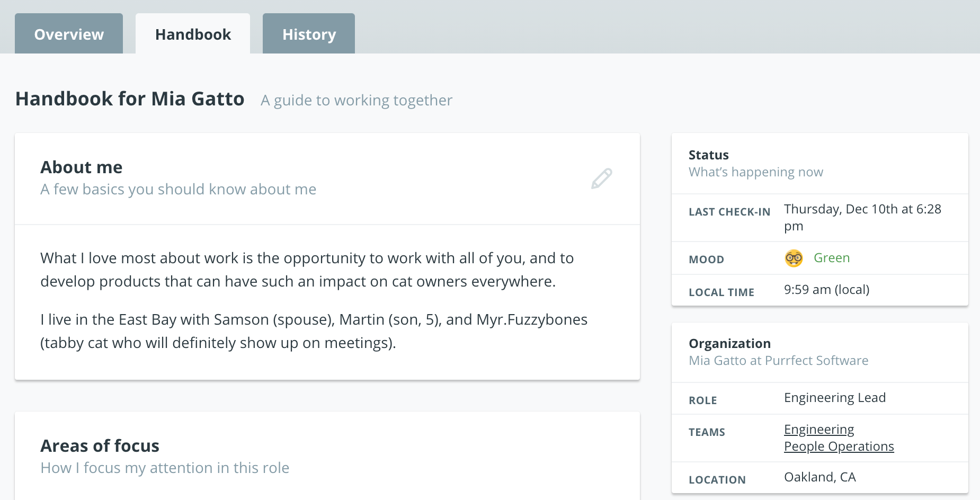Image resolution: width=980 pixels, height=500 pixels.
Task: Select the Handbook tab
Action: tap(193, 34)
